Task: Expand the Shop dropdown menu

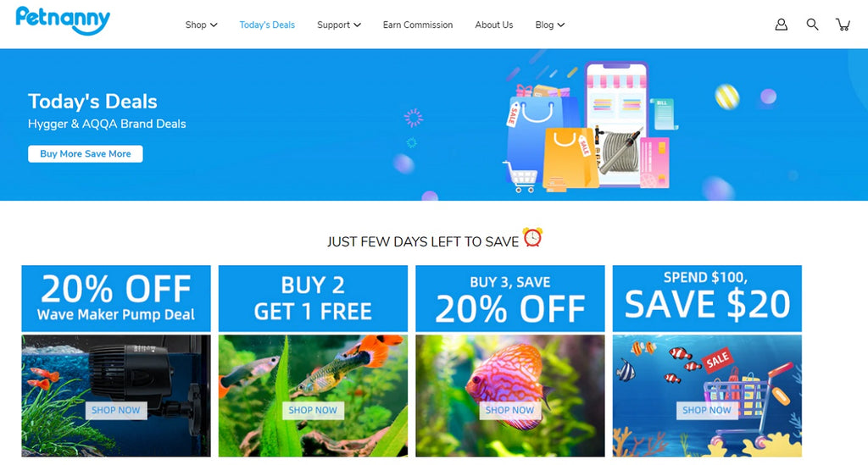Action: tap(201, 25)
